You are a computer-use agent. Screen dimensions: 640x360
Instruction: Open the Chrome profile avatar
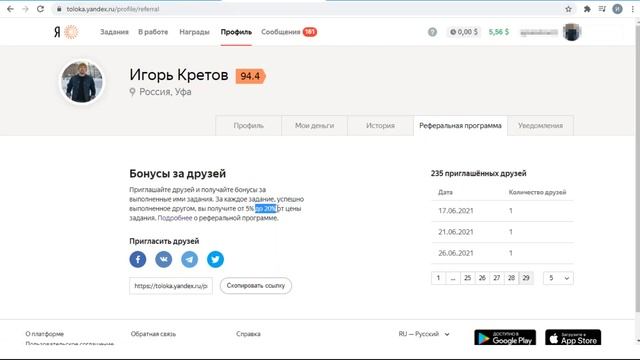click(x=617, y=9)
